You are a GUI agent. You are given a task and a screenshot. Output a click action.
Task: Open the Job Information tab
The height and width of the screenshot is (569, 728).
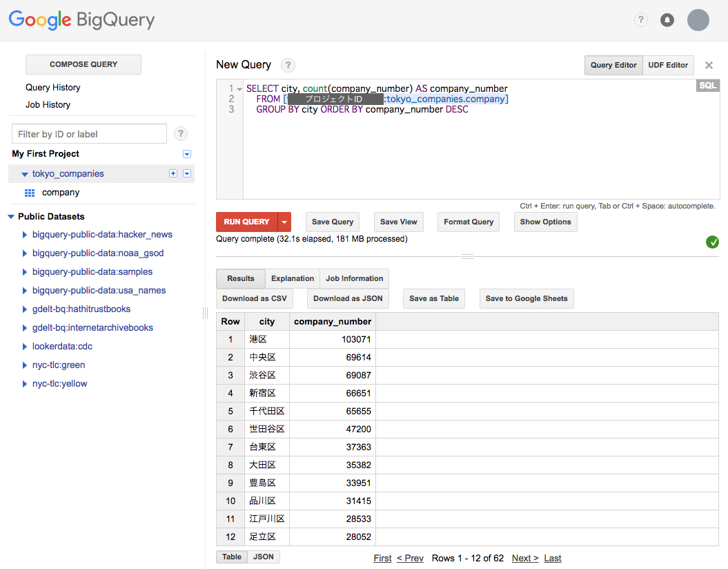[354, 279]
